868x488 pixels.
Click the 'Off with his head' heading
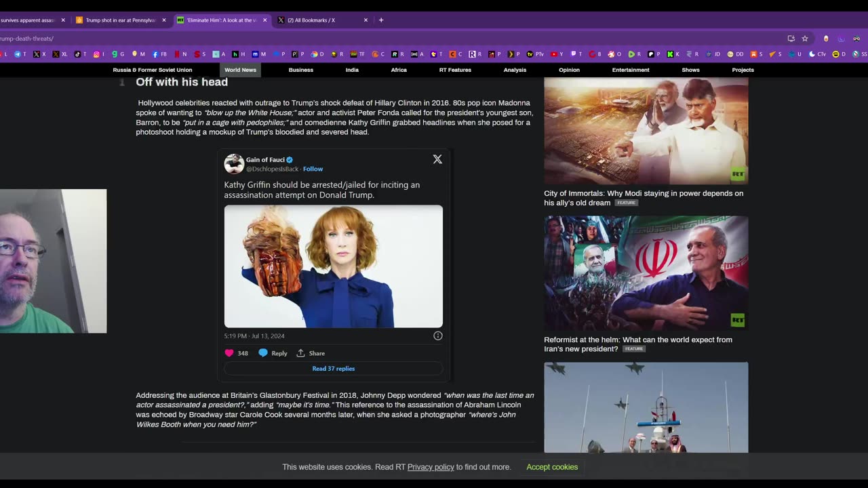pyautogui.click(x=182, y=82)
